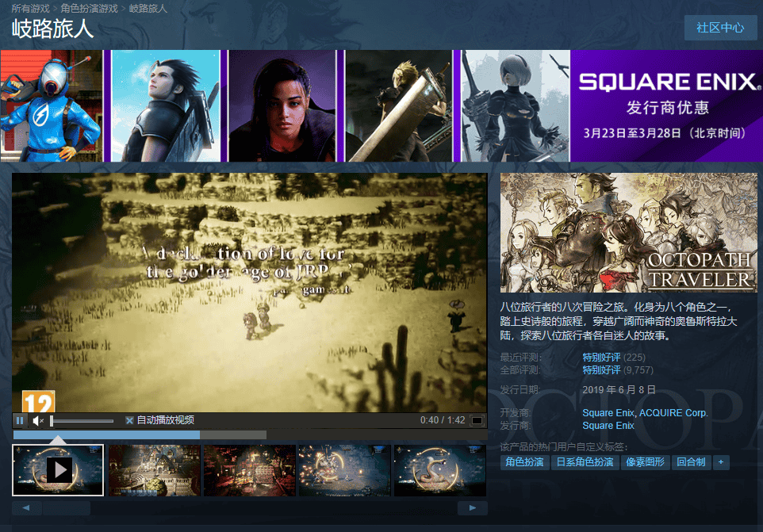Click the left arrow of the thumbnail strip
Screen dimensions: 763x532
coord(26,507)
